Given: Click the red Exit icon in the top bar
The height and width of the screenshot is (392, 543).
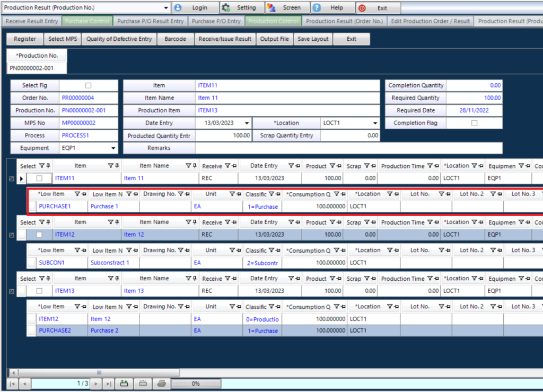Looking at the screenshot, I should (362, 7).
